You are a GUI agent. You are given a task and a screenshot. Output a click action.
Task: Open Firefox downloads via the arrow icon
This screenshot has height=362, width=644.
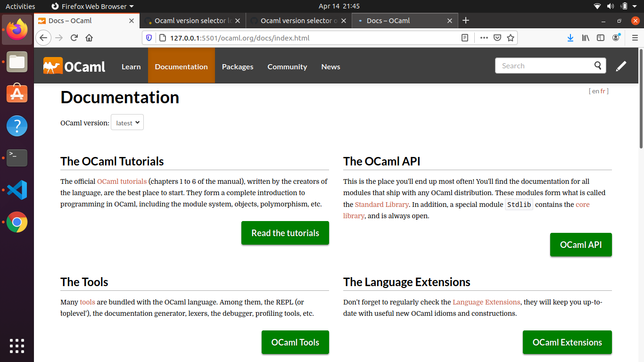click(x=570, y=38)
